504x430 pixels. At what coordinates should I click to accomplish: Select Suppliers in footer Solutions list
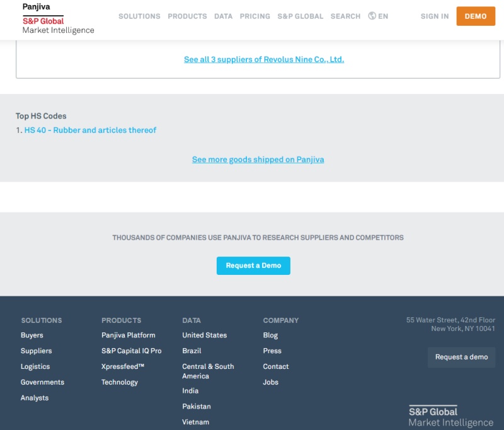pos(36,351)
